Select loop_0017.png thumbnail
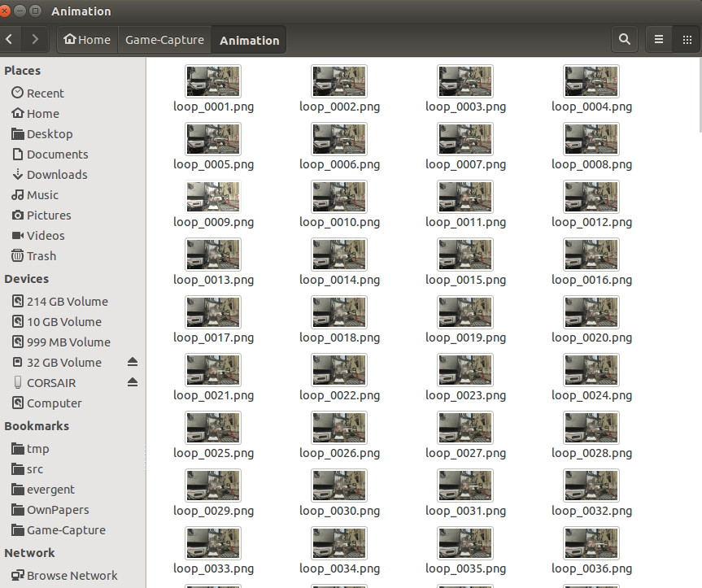This screenshot has width=702, height=588. click(213, 312)
